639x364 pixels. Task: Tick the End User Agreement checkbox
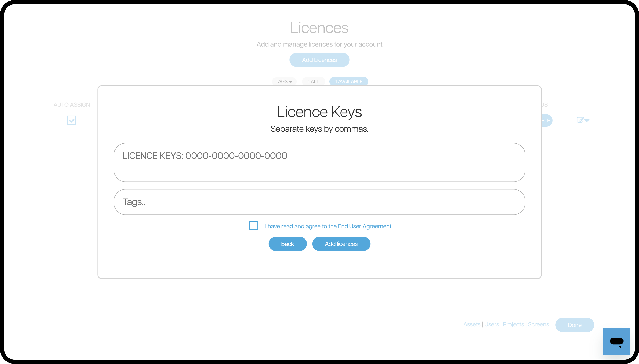[253, 225]
